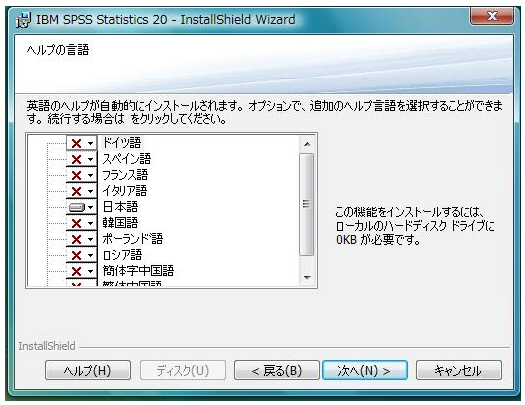
Task: Open the Japanese (日本語) hard drive icon dropdown
Action: (x=81, y=207)
